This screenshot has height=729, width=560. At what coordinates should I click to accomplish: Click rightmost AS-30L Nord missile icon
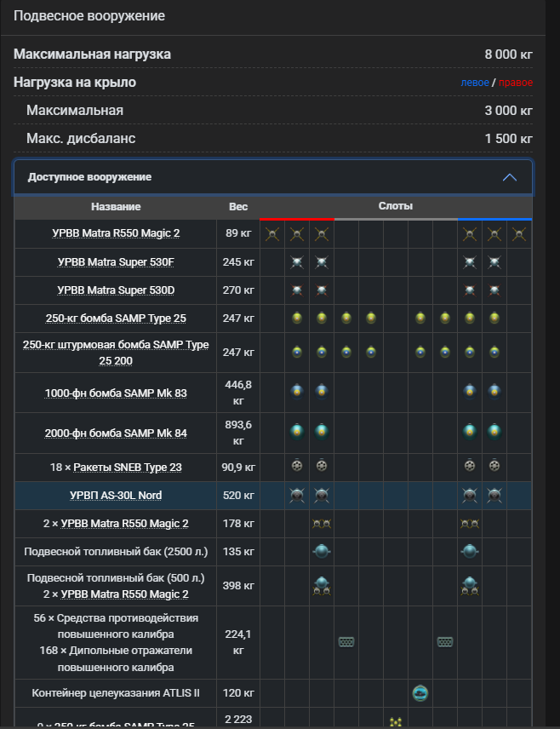click(494, 495)
